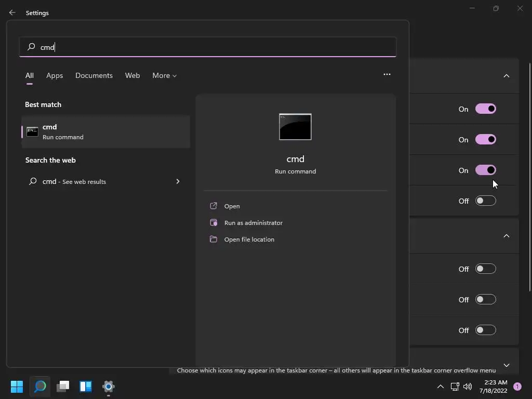
Task: Open Widgets from the taskbar
Action: coord(86,387)
